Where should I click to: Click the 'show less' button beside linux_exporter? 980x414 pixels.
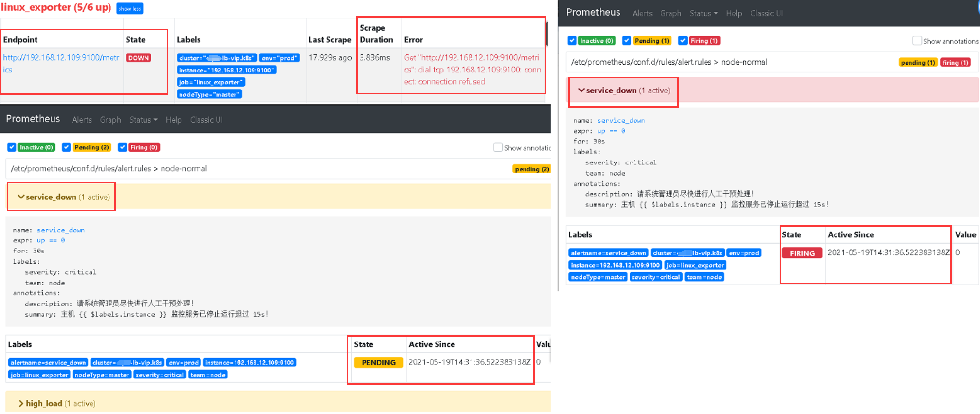[x=129, y=9]
